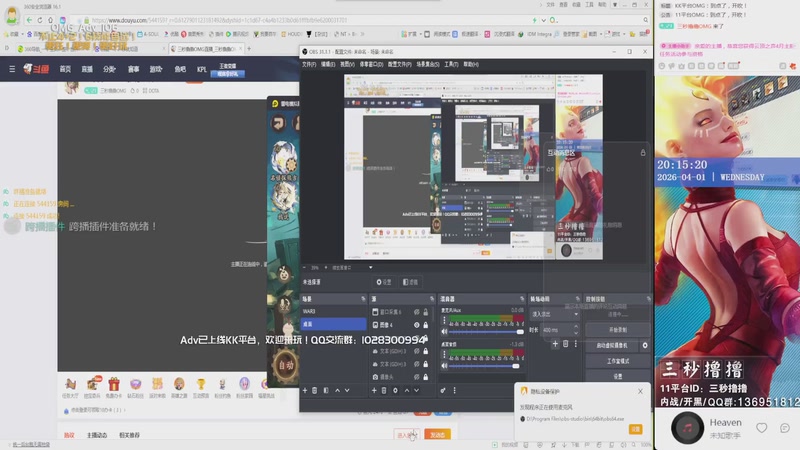Start recording with 开始录制 button
The height and width of the screenshot is (450, 800).
tap(618, 330)
